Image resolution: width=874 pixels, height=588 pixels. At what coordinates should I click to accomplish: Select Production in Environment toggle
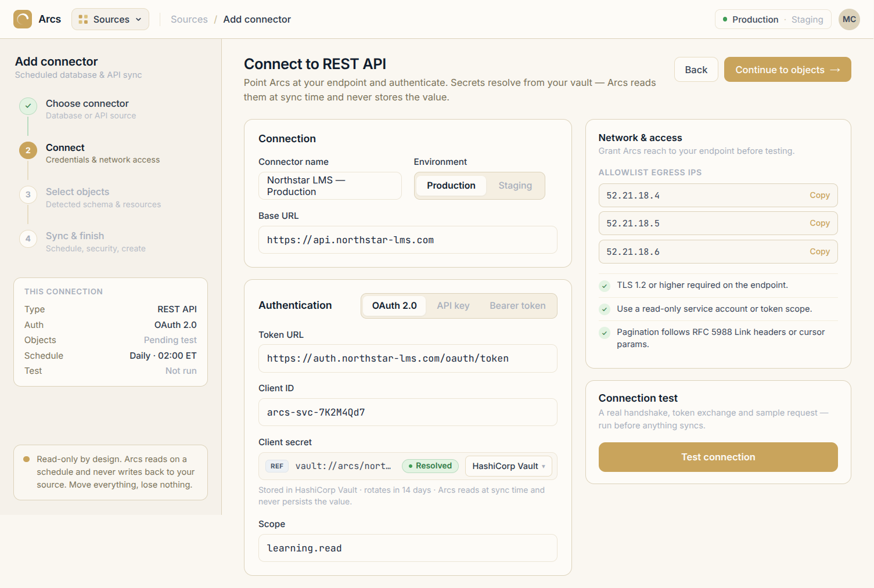451,186
